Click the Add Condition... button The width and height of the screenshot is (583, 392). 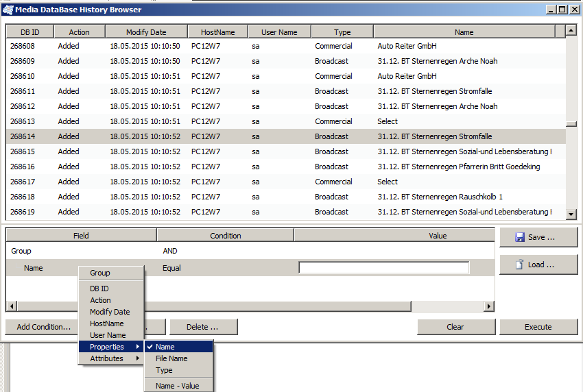43,327
